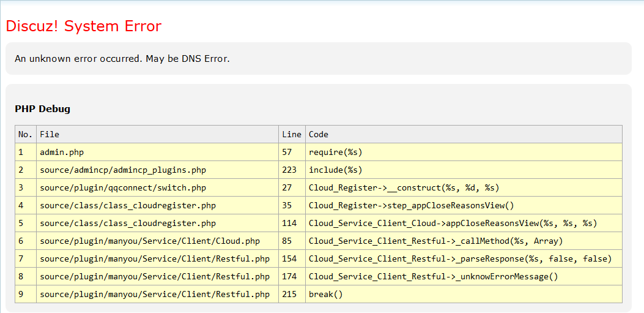Click the Restful.php file cell in row 7
This screenshot has height=313, width=644.
click(157, 258)
